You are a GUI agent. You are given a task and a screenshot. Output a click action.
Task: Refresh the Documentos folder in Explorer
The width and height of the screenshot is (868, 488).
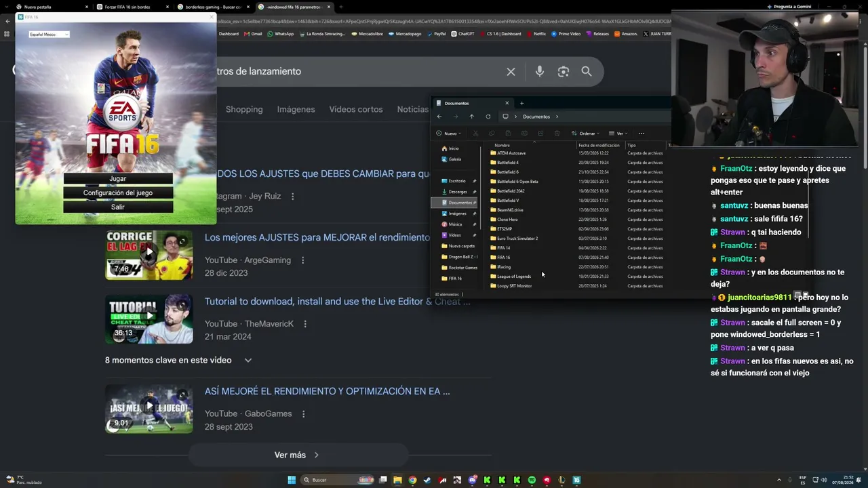coord(488,117)
